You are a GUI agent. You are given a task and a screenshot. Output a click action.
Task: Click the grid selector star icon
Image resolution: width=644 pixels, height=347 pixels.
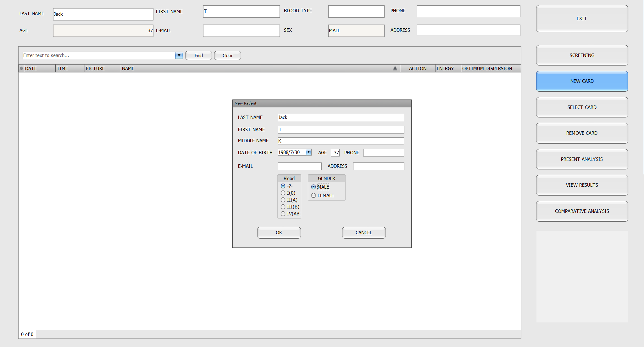pos(21,68)
